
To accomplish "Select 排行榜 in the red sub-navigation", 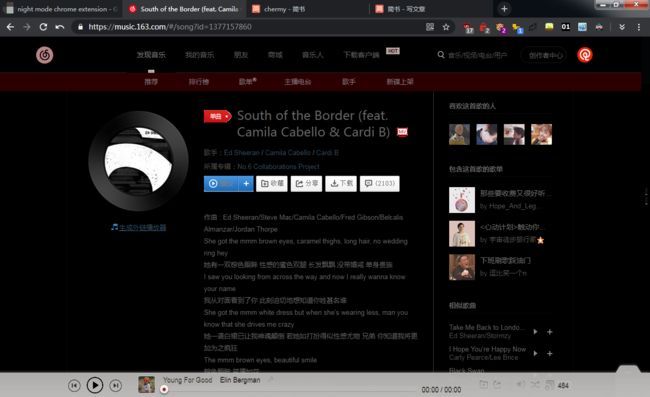I will (199, 82).
